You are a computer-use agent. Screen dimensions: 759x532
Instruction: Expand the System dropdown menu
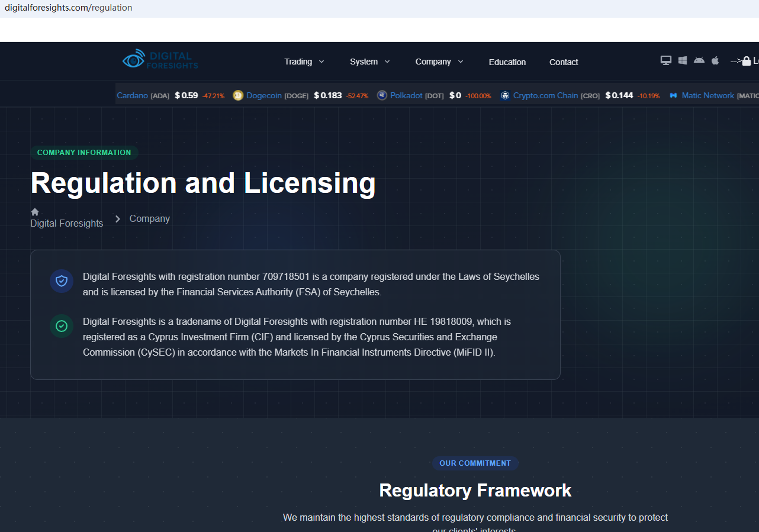(x=370, y=62)
